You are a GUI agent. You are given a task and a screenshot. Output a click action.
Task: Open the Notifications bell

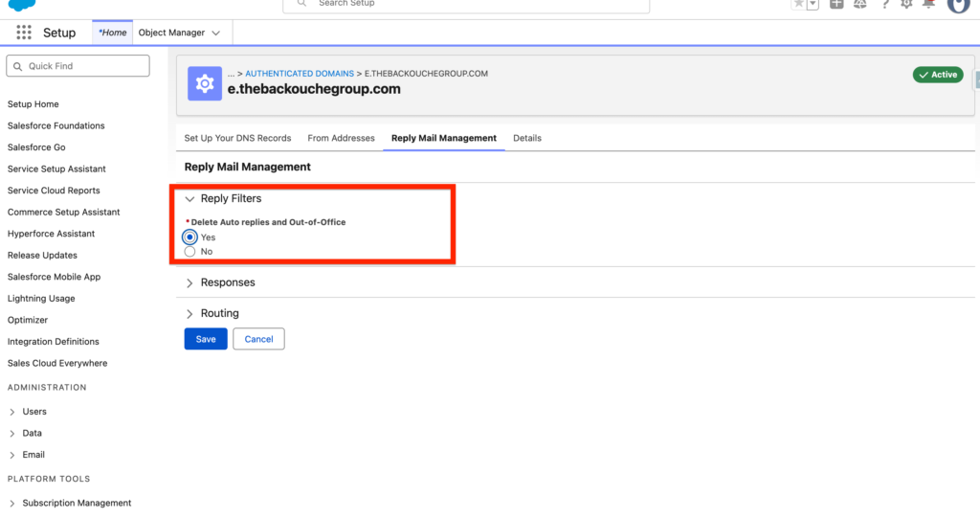(x=928, y=4)
